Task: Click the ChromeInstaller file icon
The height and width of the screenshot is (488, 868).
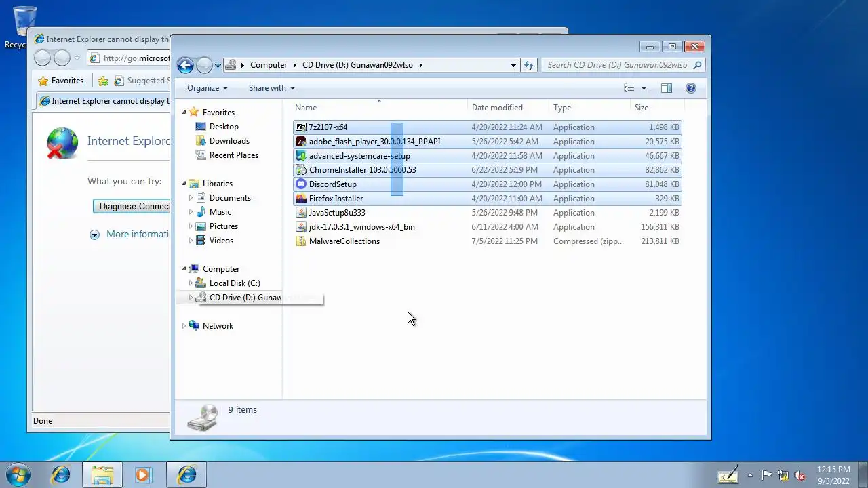Action: (x=301, y=170)
